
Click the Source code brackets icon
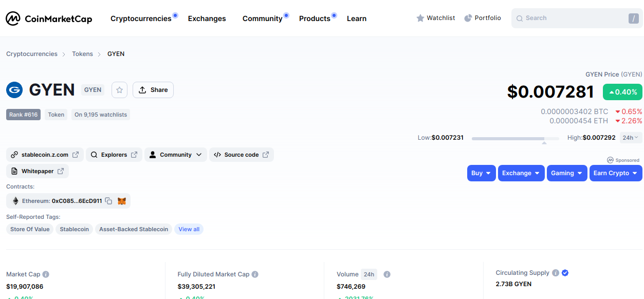click(217, 155)
